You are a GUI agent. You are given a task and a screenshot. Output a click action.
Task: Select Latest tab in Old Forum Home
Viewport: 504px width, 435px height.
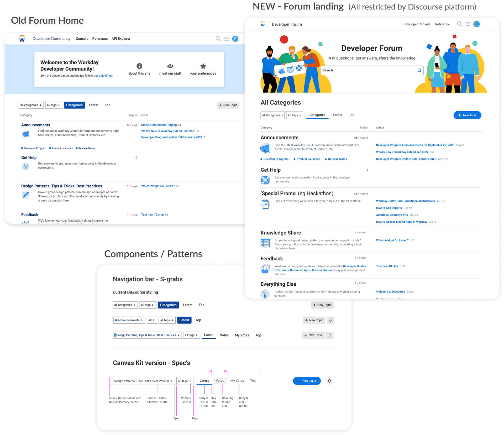point(94,105)
